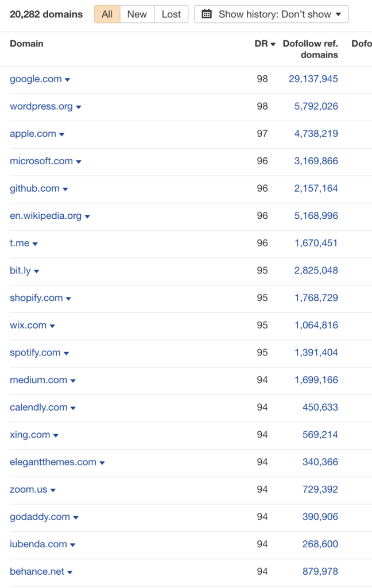Expand the wordpress.org dropdown arrow
372x588 pixels.
click(79, 107)
